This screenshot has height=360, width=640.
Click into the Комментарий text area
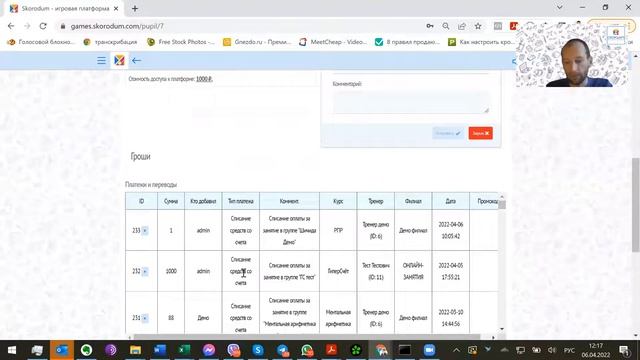pyautogui.click(x=411, y=102)
